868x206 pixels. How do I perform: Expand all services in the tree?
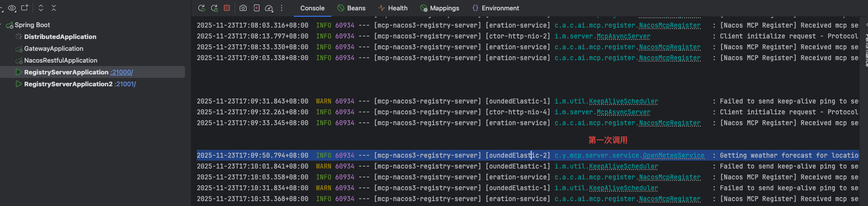pos(41,8)
